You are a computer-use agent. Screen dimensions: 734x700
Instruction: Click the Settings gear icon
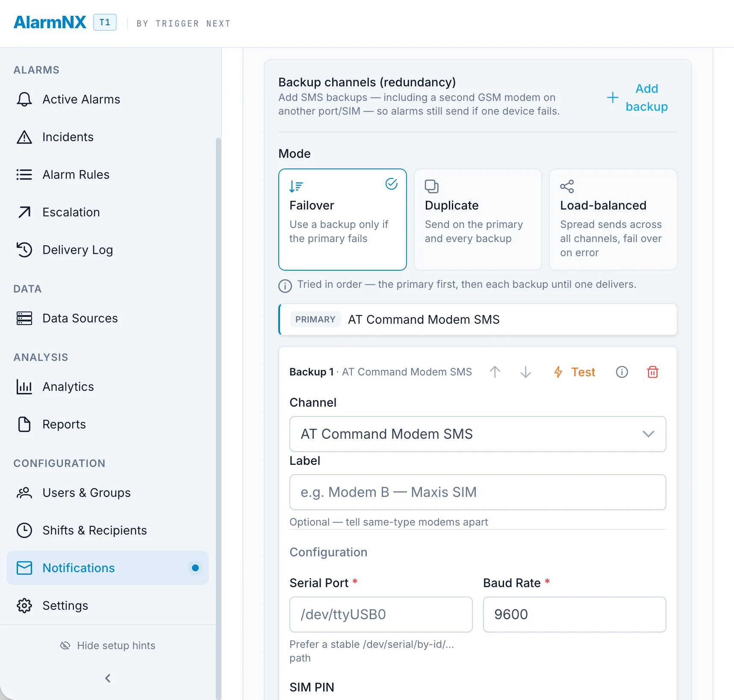click(24, 605)
